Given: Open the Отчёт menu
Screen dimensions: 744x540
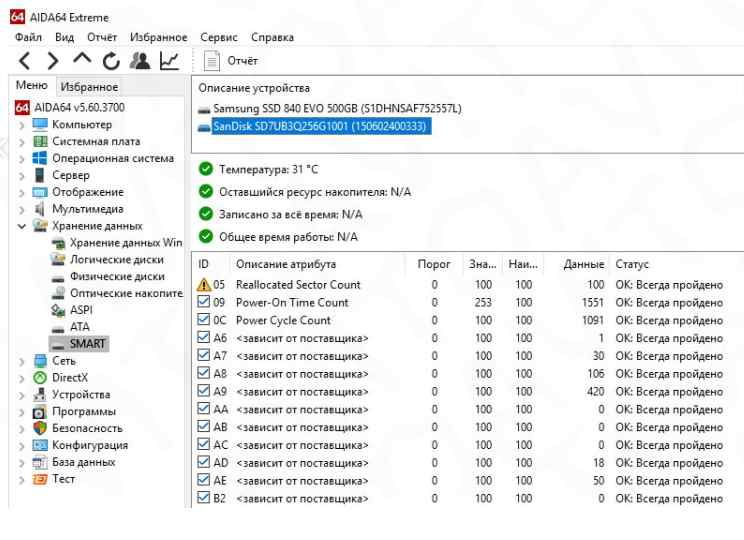Looking at the screenshot, I should tap(102, 37).
